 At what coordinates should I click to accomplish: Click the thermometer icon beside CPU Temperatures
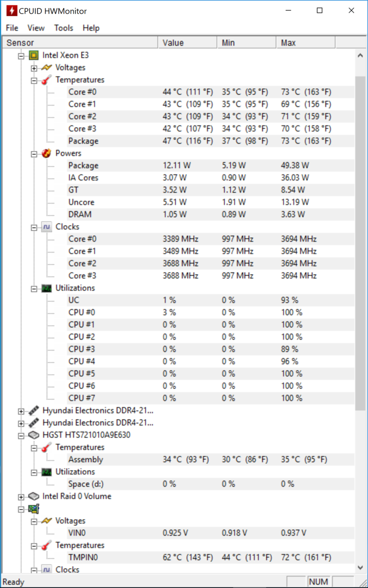(46, 79)
